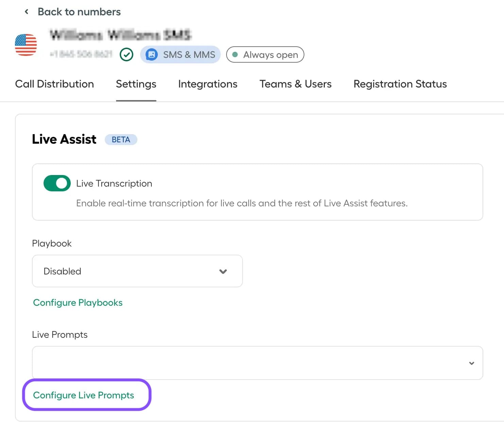504x429 pixels.
Task: Click the Settings tab
Action: coord(136,84)
